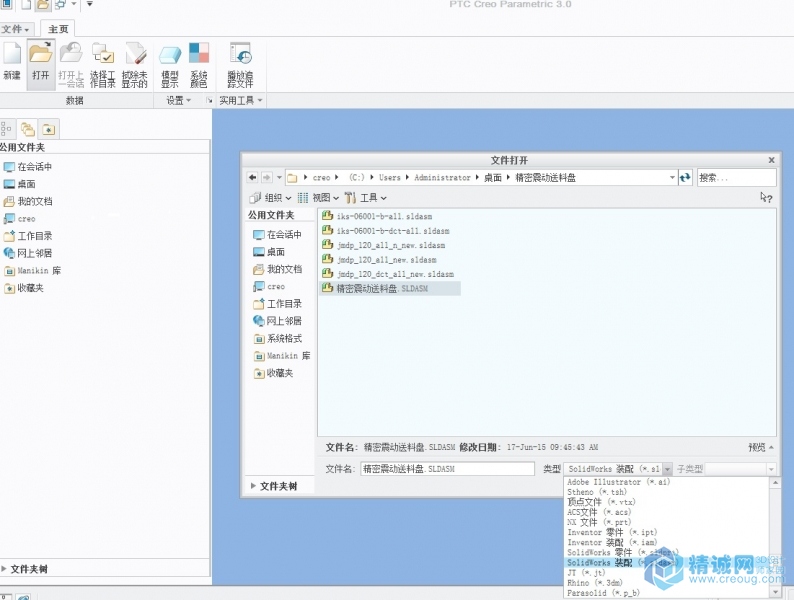
Task: Click Play Trail File (播放追踪文件) icon
Action: point(240,64)
